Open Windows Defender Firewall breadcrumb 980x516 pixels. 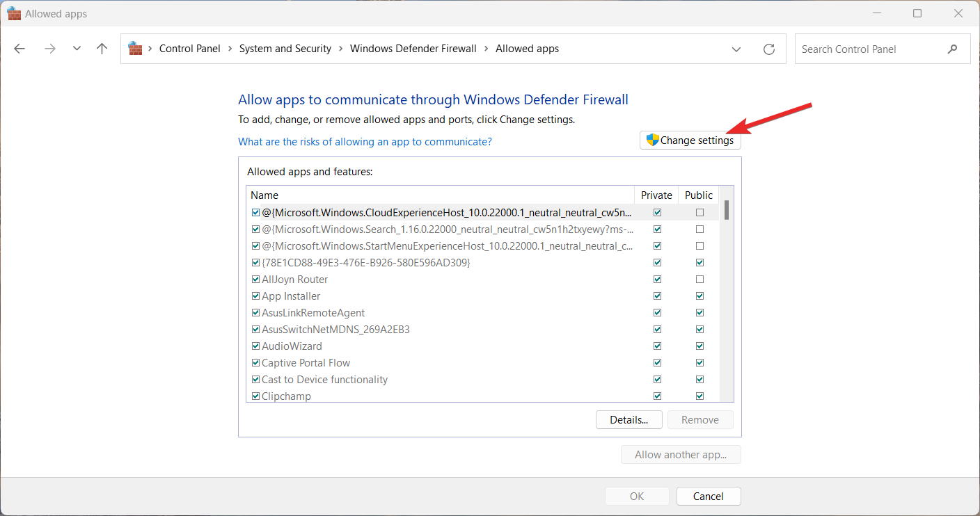point(413,49)
